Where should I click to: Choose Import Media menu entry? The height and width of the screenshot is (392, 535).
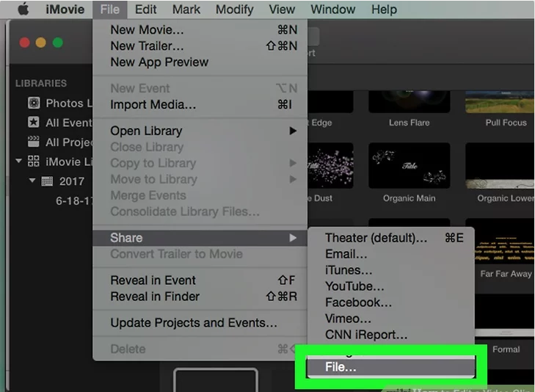200,104
